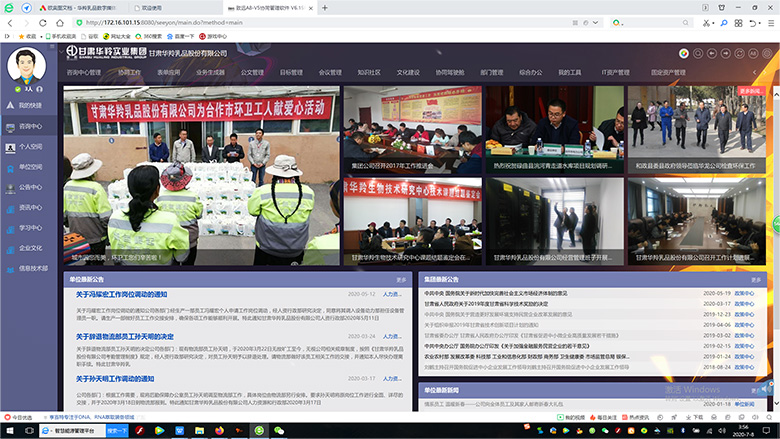The width and height of the screenshot is (780, 439).
Task: Open the browser menu at top right
Action: point(768,21)
